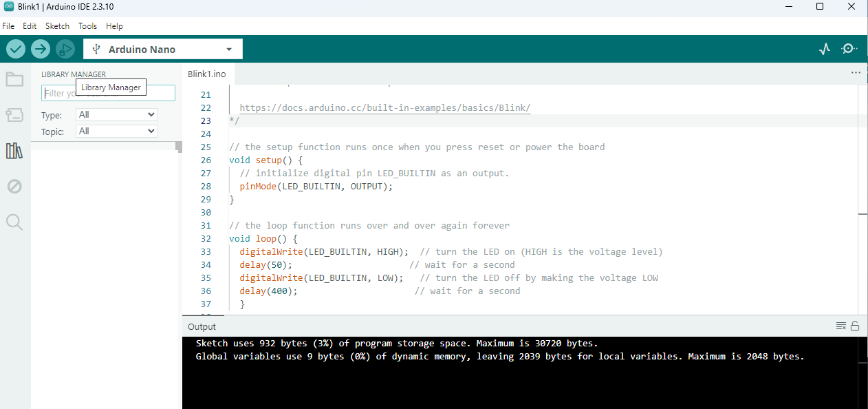The image size is (868, 409).
Task: Click 'digitalWrite(LED_BUILTIN, LOW);' statement
Action: (x=322, y=278)
